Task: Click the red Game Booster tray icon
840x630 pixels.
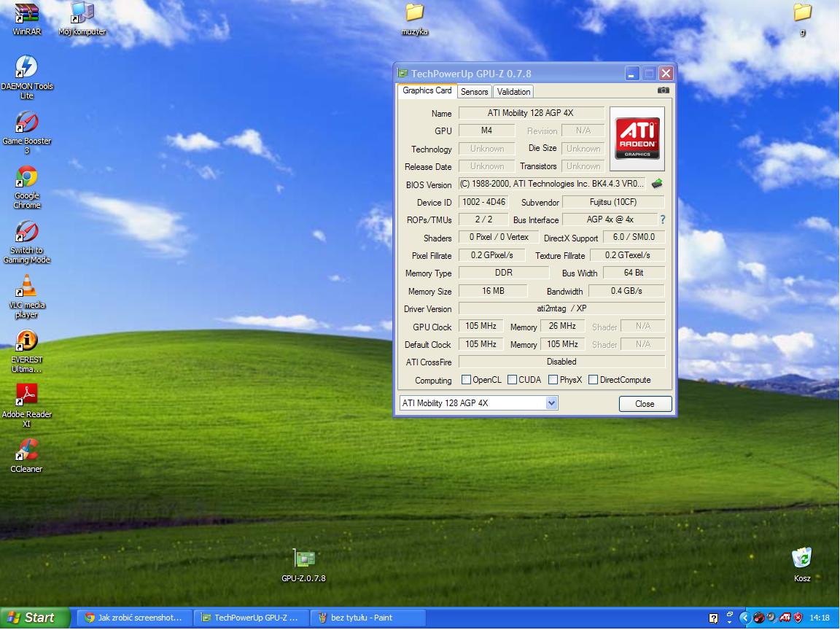Action: coord(758,618)
